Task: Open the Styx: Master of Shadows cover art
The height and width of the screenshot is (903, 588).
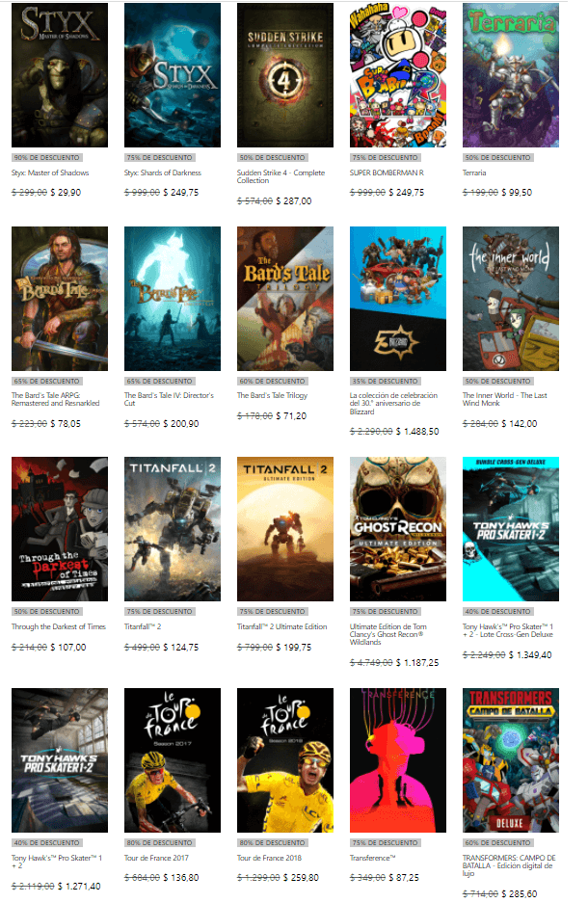Action: [59, 75]
